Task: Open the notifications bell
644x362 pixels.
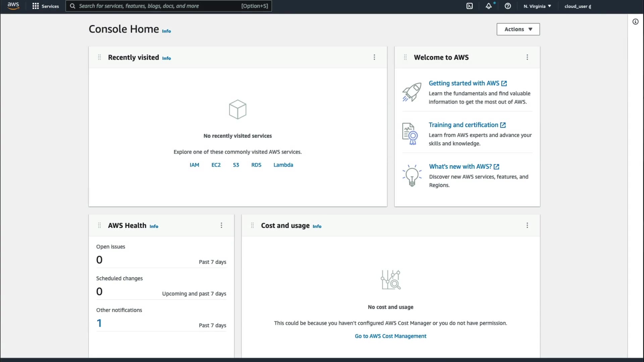Action: (x=489, y=6)
